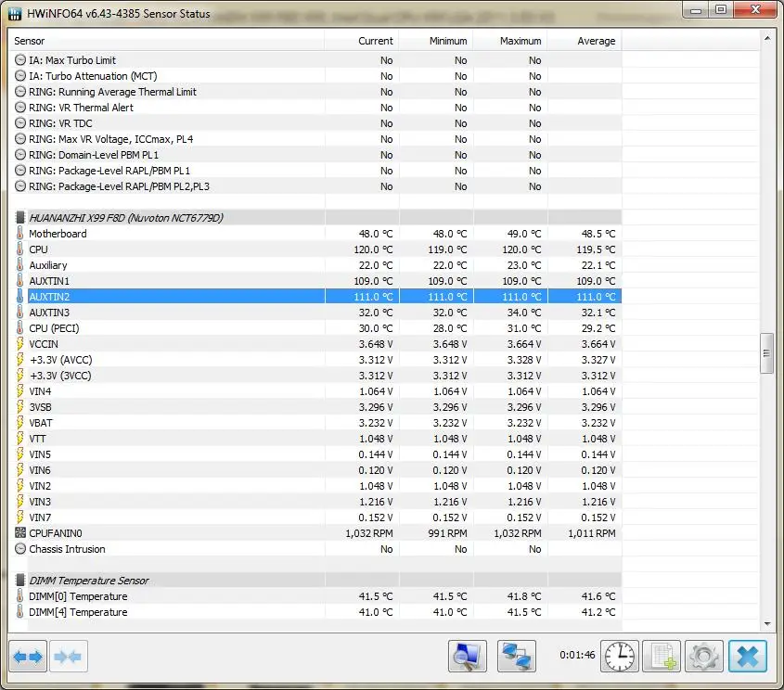Select the VIN5 row label
784x690 pixels.
40,454
